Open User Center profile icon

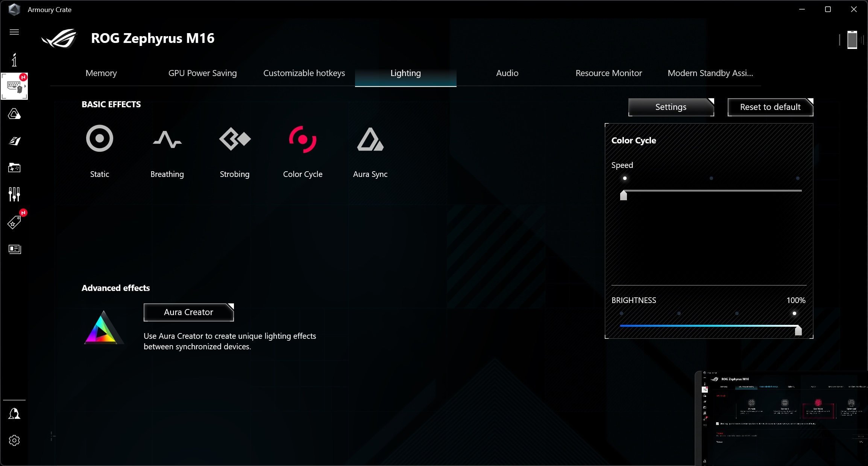coord(14,413)
